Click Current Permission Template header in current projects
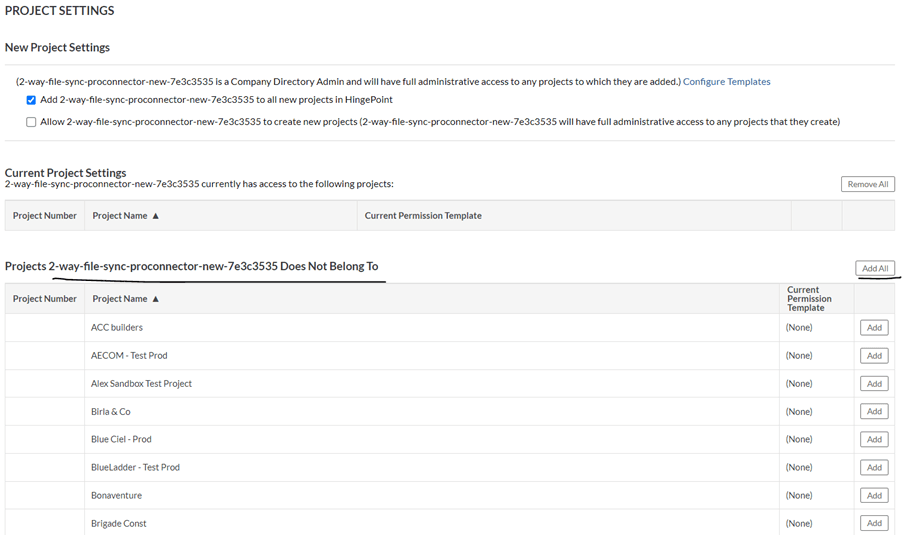The width and height of the screenshot is (910, 535). pos(423,216)
